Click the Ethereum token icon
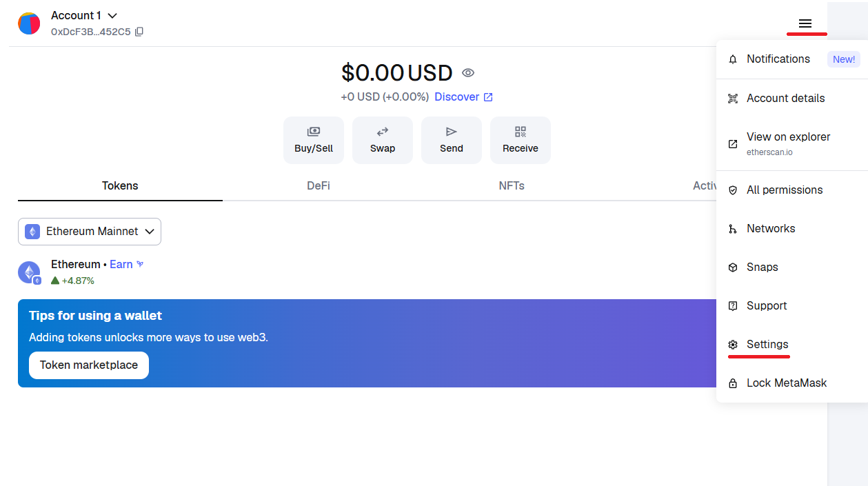868x486 pixels. (x=29, y=272)
